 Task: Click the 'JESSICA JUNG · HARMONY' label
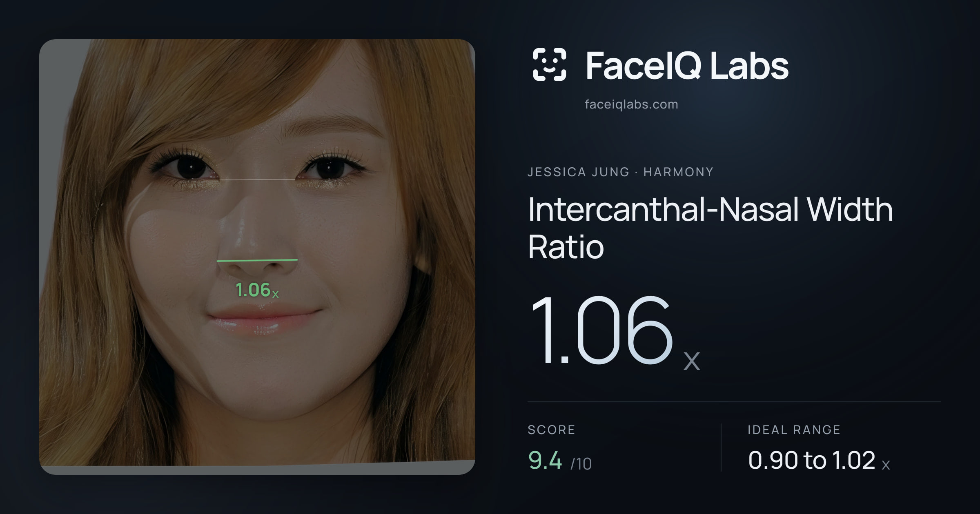620,172
